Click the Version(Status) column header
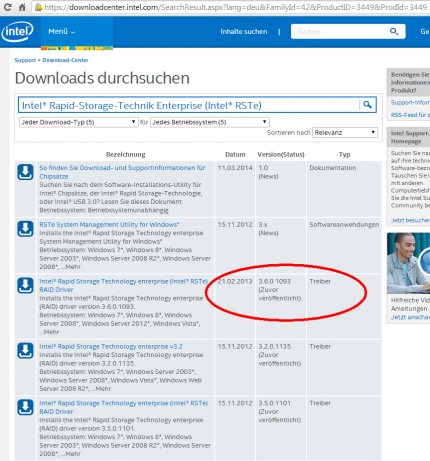Screen dimensions: 430x461 281,155
